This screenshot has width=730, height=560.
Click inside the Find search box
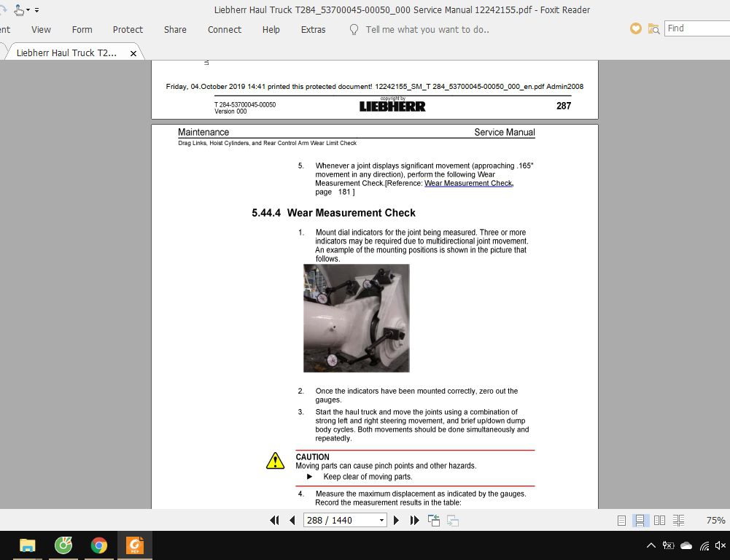[x=697, y=28]
